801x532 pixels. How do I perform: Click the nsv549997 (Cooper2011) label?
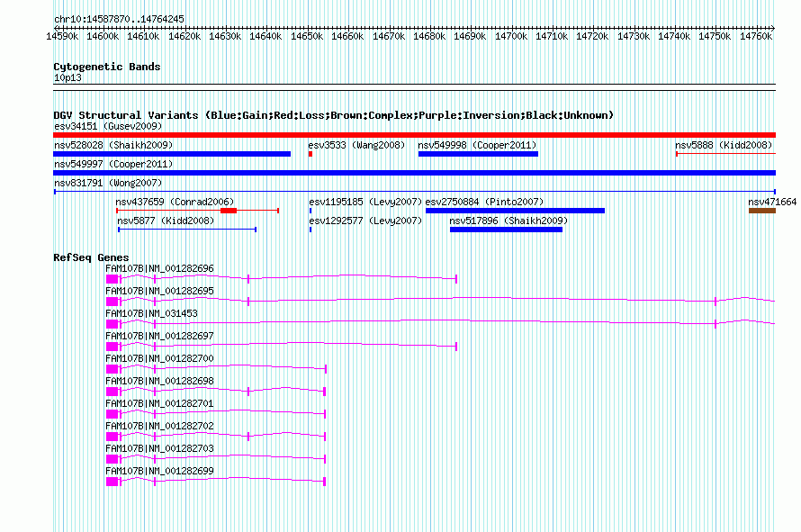(x=113, y=164)
